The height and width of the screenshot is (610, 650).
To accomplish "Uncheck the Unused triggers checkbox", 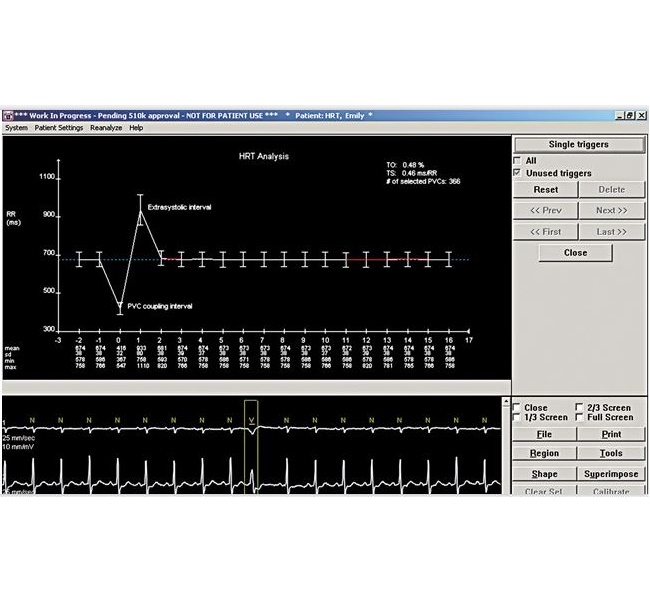I will [x=517, y=173].
